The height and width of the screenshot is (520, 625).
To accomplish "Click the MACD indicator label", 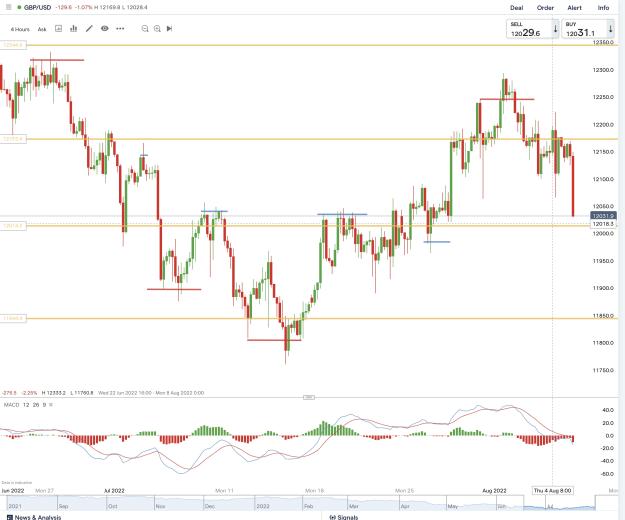I will pos(11,405).
